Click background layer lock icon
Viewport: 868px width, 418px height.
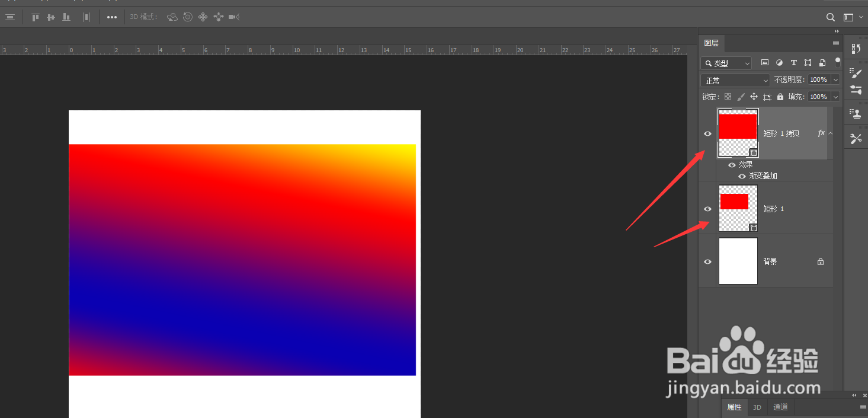821,261
